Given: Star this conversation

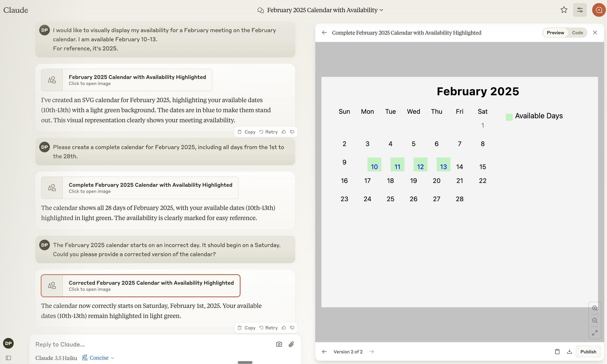Looking at the screenshot, I should pyautogui.click(x=564, y=10).
